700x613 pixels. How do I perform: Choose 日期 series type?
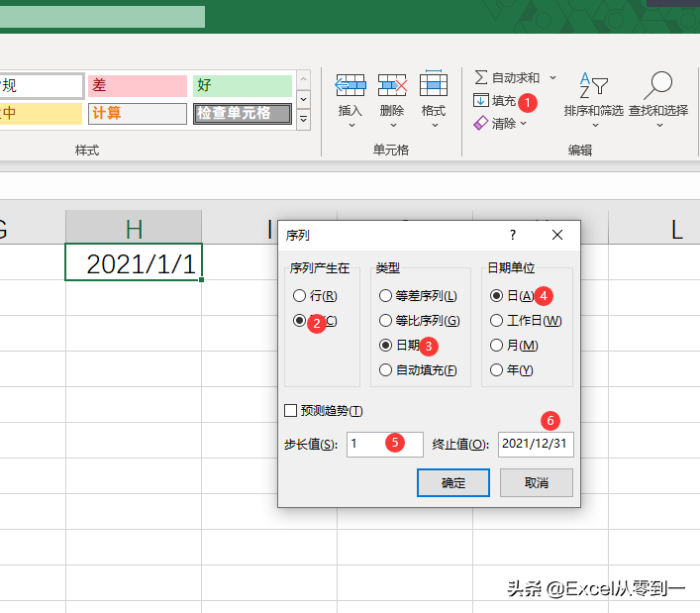(385, 345)
